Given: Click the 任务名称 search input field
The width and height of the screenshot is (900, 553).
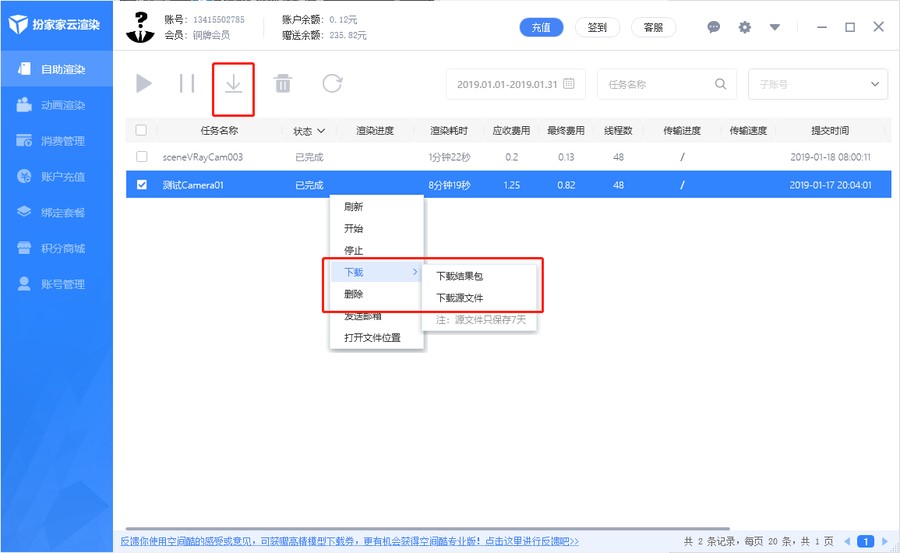Looking at the screenshot, I should coord(655,84).
